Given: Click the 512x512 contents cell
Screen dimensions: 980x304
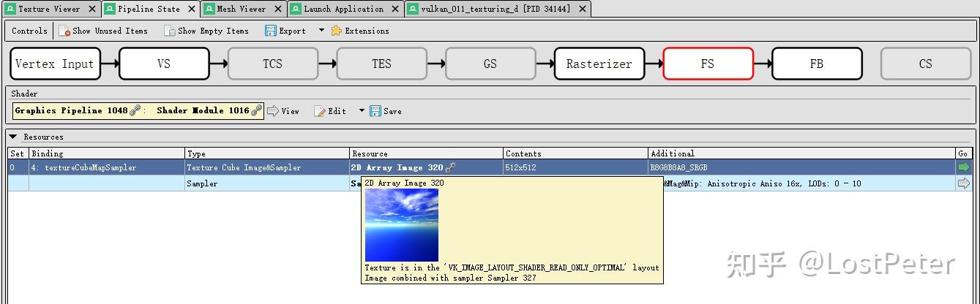Looking at the screenshot, I should pyautogui.click(x=575, y=167).
